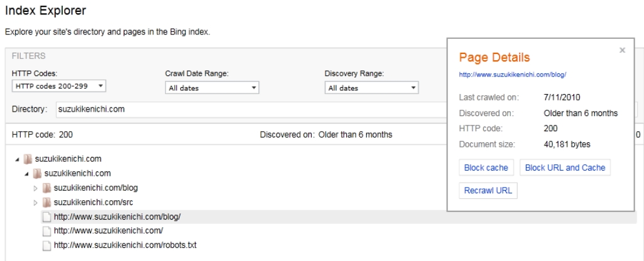The image size is (644, 261).
Task: Select the suzukikenichi.com/src folder label
Action: tap(93, 202)
